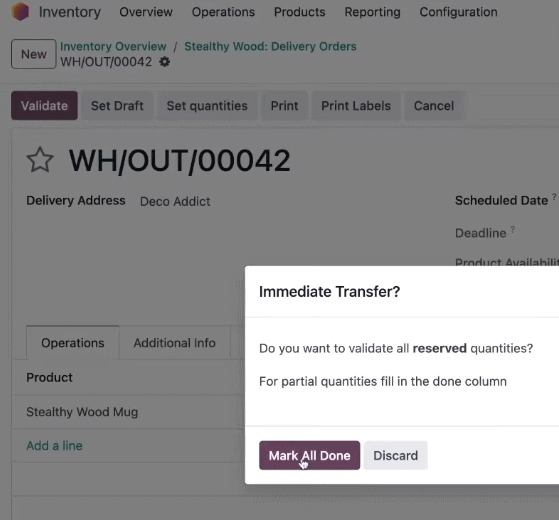The width and height of the screenshot is (559, 520).
Task: Click the New button
Action: click(34, 54)
